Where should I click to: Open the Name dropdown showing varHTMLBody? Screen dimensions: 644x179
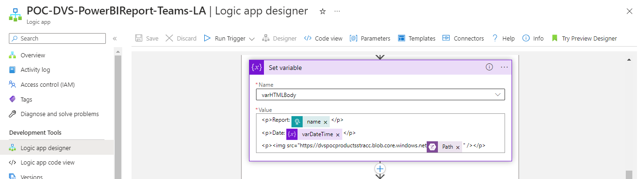[x=380, y=95]
